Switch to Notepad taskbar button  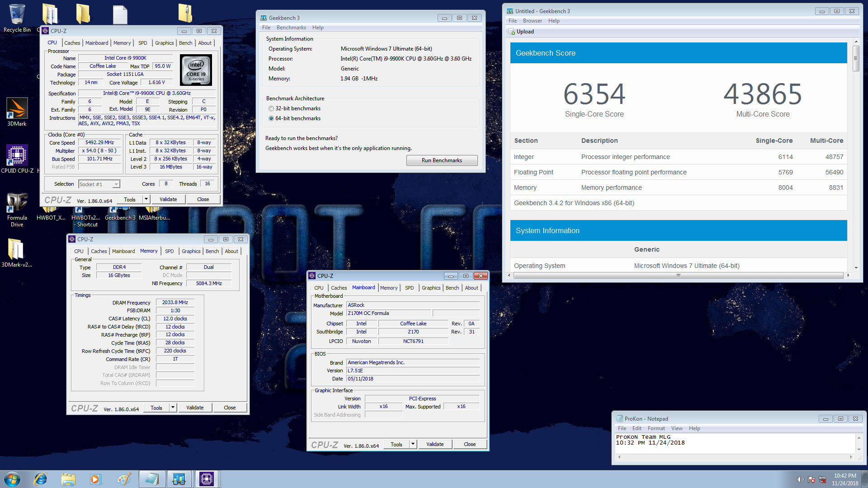pyautogui.click(x=152, y=479)
